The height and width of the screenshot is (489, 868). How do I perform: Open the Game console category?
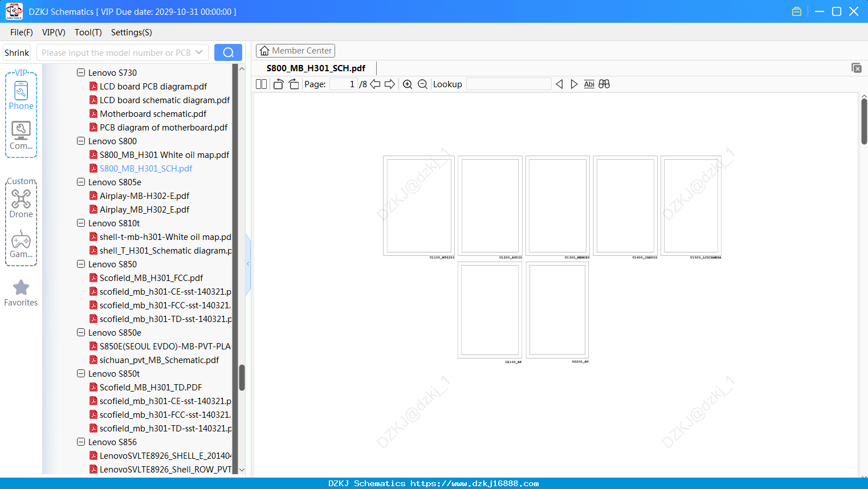[x=21, y=244]
